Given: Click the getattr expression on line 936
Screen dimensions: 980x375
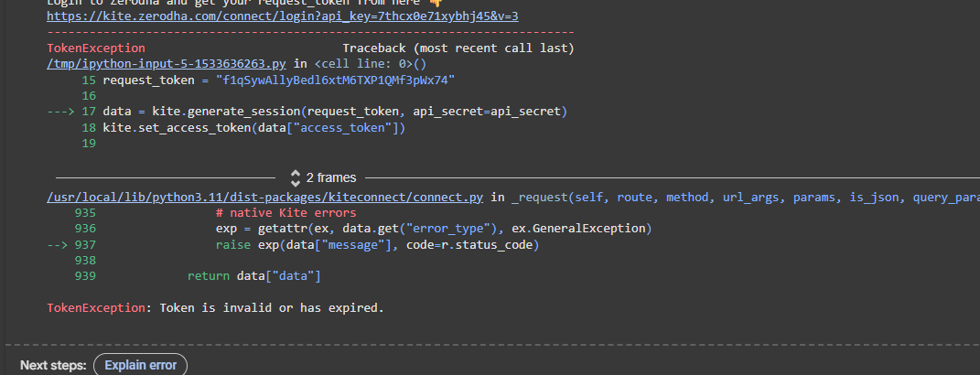Looking at the screenshot, I should click(434, 229).
